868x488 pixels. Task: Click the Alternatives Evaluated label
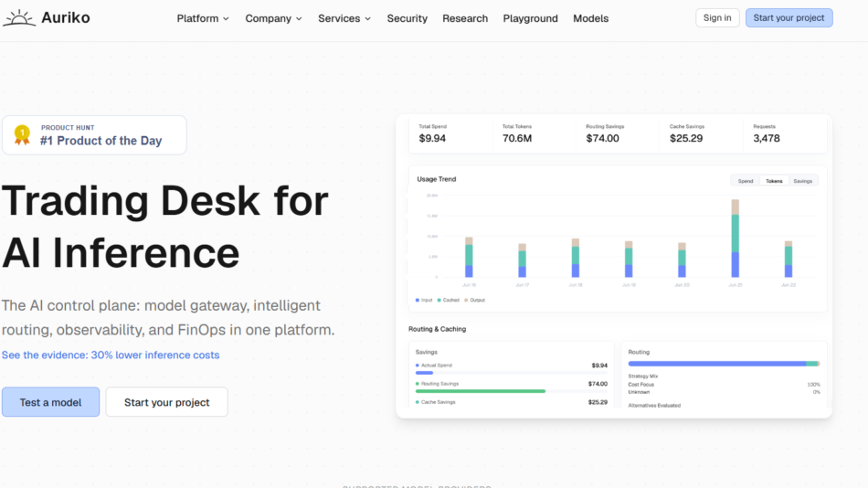(x=654, y=406)
